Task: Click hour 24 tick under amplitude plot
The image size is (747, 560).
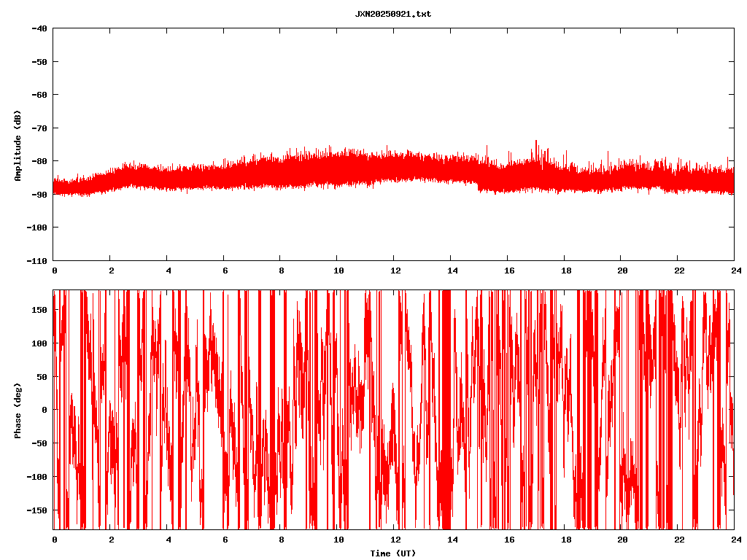Action: pyautogui.click(x=734, y=270)
